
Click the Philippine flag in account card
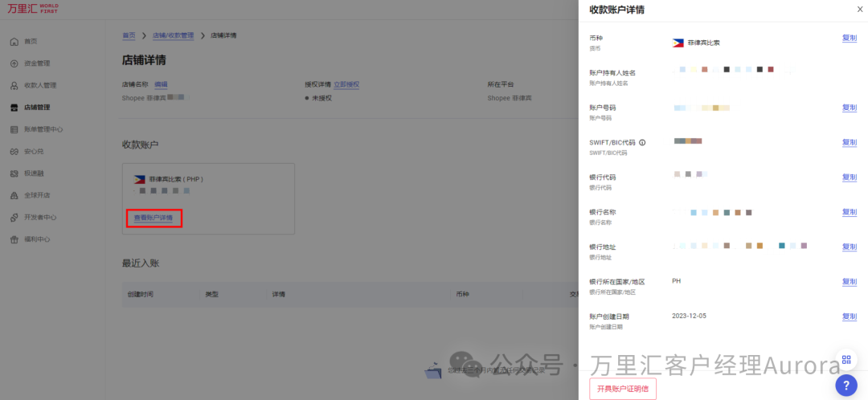coord(140,180)
